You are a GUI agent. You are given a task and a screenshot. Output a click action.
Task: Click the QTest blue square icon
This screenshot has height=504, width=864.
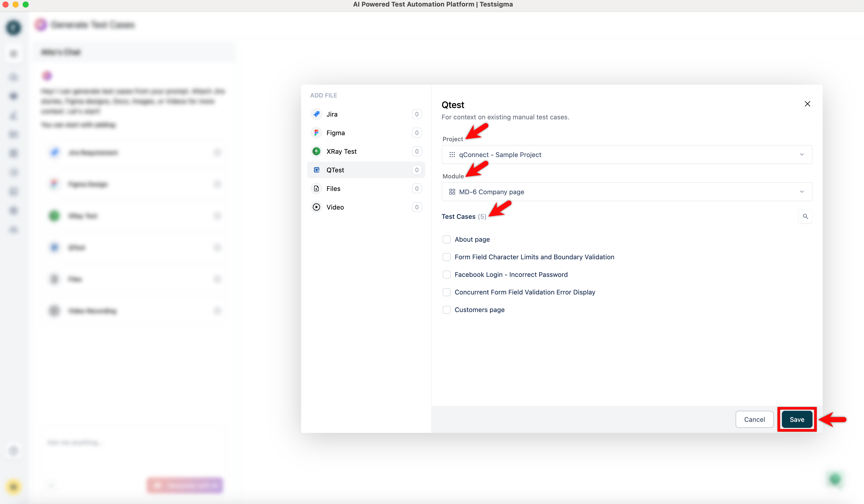coord(316,170)
